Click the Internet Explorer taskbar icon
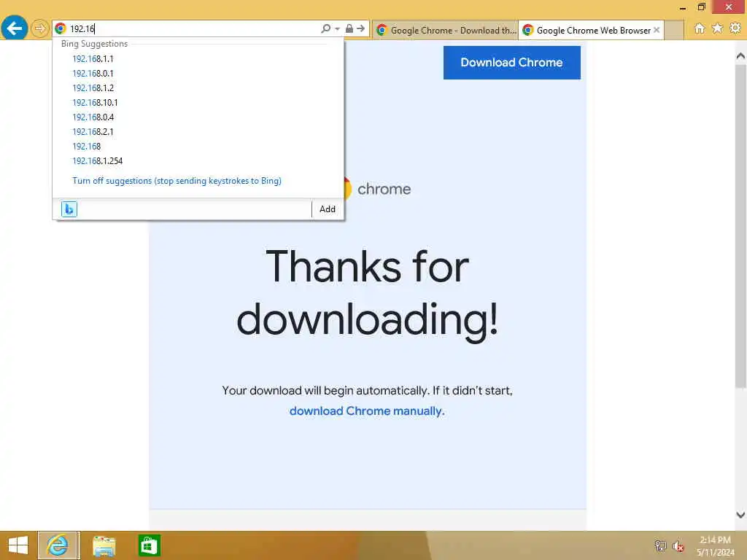 (57, 545)
